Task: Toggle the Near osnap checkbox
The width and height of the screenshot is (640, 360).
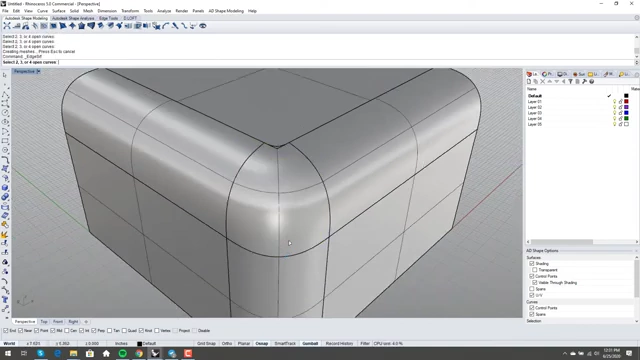Action: pos(20,331)
